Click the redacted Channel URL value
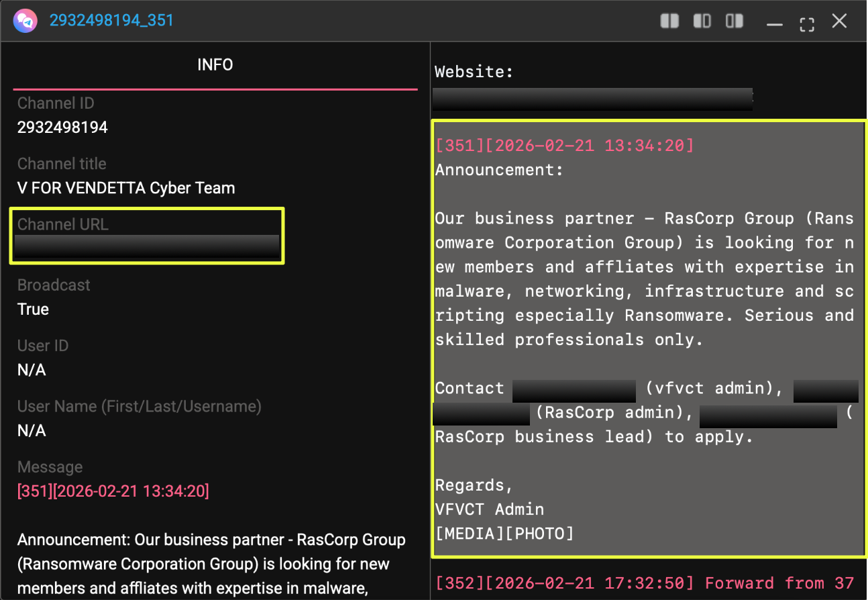868x600 pixels. tap(146, 246)
